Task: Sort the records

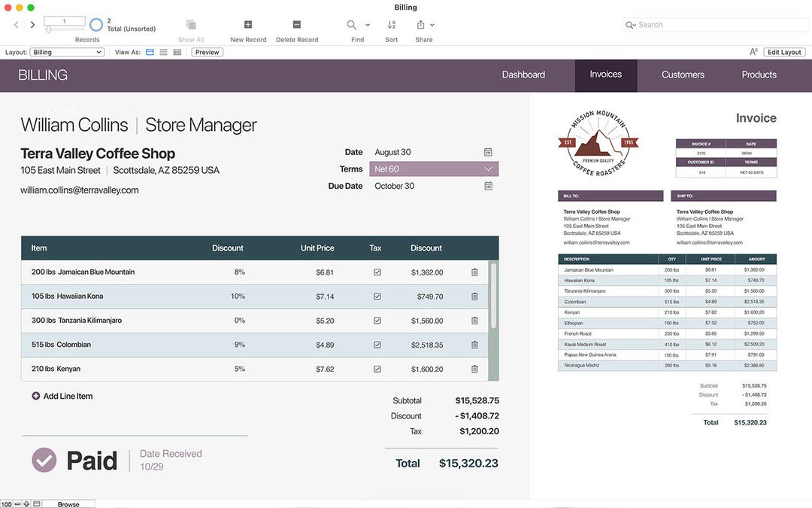Action: [391, 25]
